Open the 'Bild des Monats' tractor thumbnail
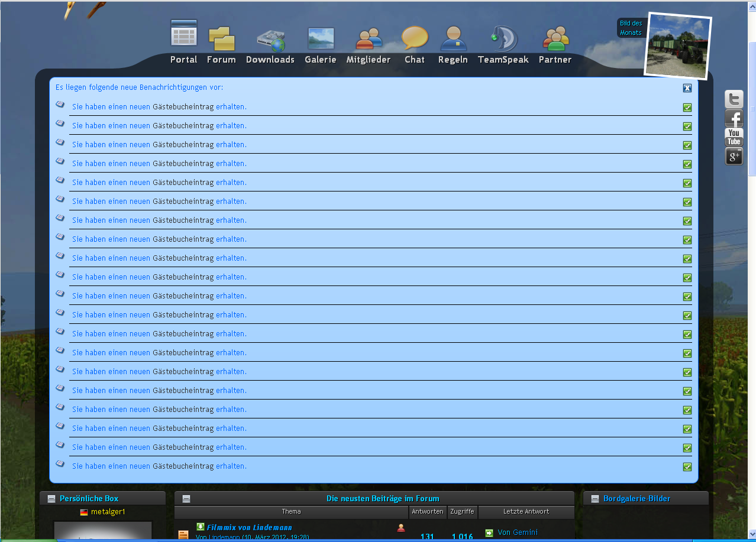Viewport: 756px width, 542px height. [677, 46]
